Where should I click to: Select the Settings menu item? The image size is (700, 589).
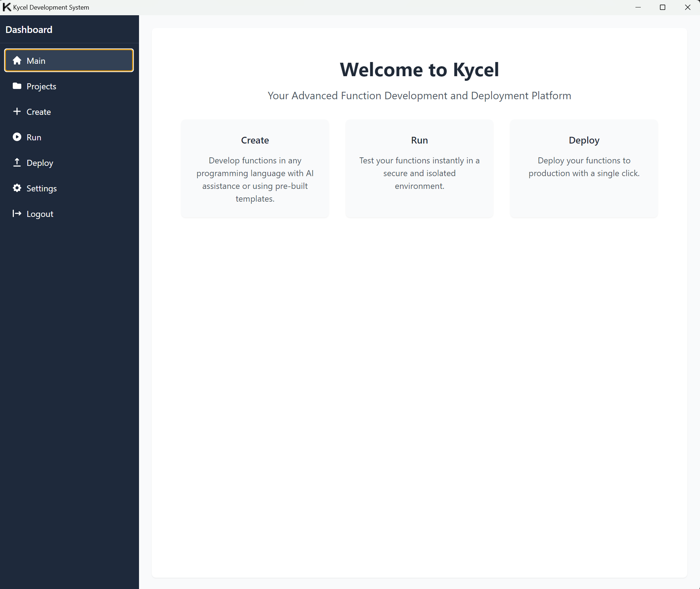[x=41, y=188]
